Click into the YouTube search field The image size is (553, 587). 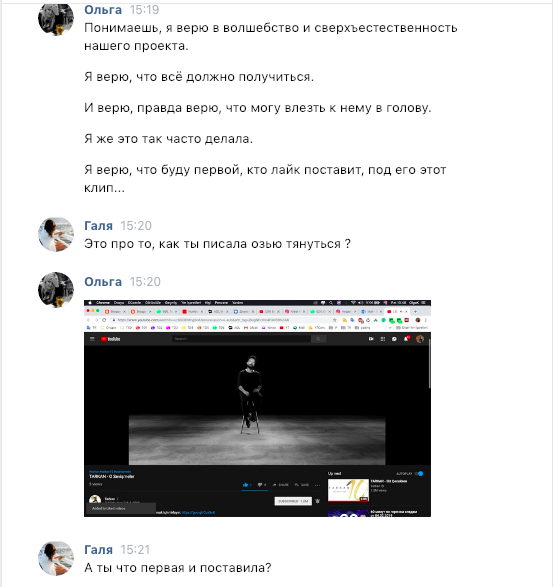click(x=241, y=339)
